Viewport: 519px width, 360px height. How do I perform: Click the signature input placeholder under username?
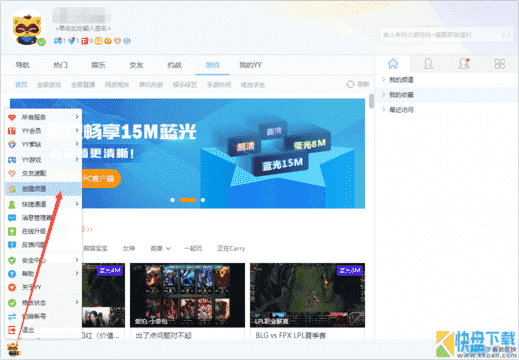(83, 29)
